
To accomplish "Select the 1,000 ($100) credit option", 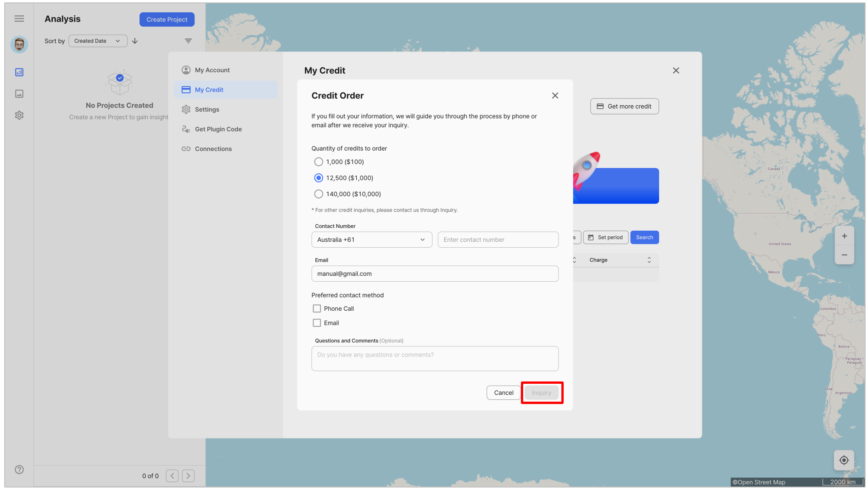I will 338,162.
